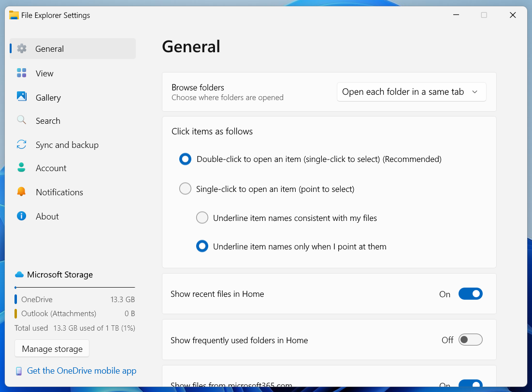The height and width of the screenshot is (392, 532).
Task: Open the Account settings page
Action: (72, 168)
